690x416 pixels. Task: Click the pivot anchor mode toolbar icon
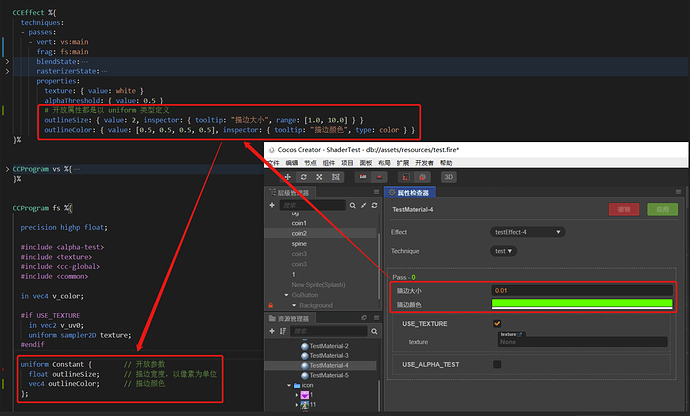click(363, 177)
